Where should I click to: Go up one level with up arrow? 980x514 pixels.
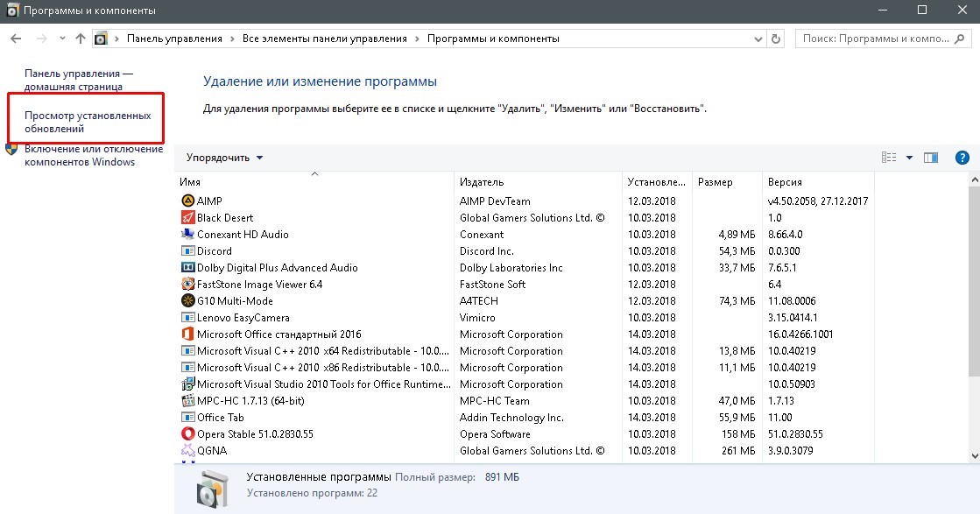coord(80,39)
